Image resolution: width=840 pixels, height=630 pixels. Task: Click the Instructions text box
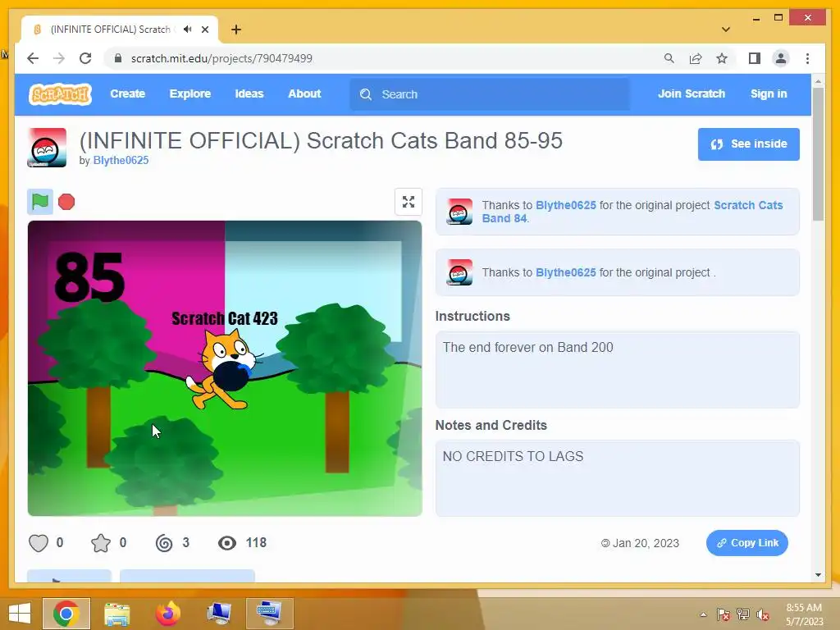[617, 370]
